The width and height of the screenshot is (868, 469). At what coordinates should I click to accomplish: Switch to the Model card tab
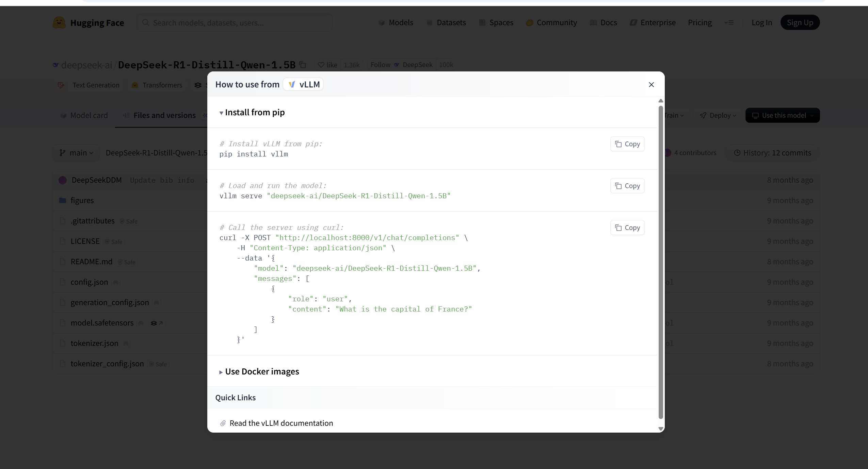coord(84,116)
